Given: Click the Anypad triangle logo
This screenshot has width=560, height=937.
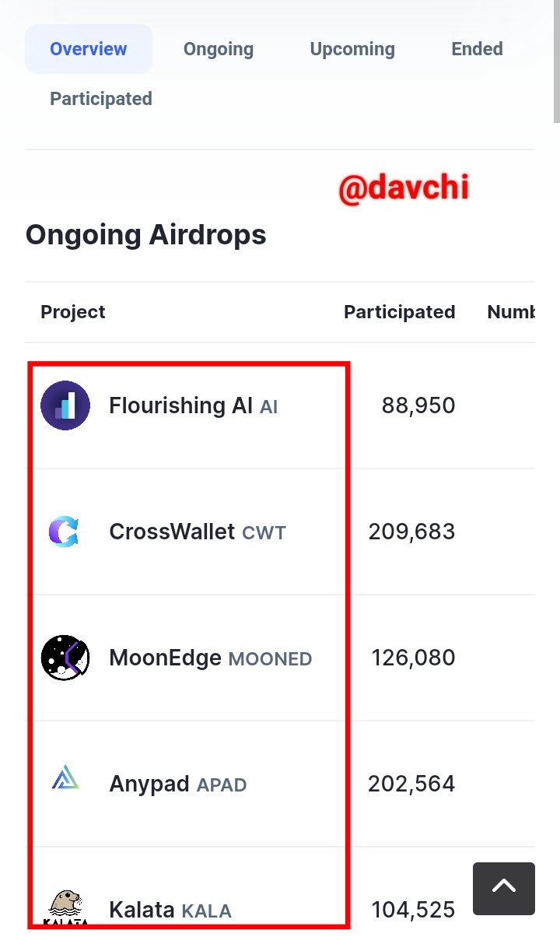Looking at the screenshot, I should (65, 778).
